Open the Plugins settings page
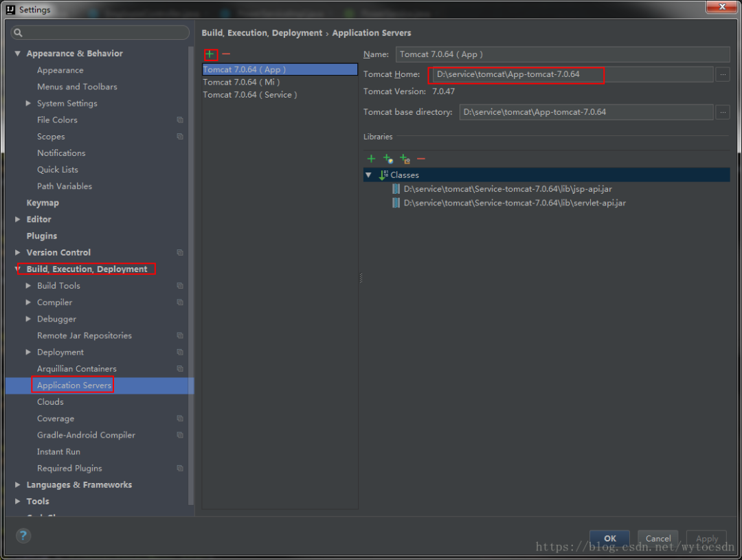Image resolution: width=742 pixels, height=560 pixels. click(x=42, y=236)
